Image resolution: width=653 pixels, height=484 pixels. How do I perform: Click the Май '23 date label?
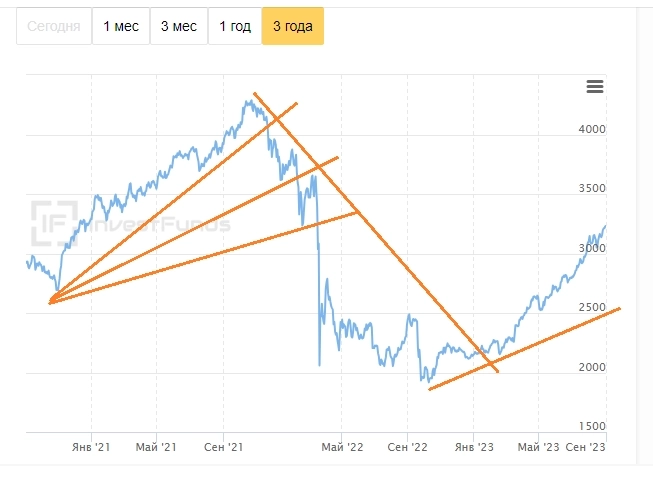coord(538,448)
